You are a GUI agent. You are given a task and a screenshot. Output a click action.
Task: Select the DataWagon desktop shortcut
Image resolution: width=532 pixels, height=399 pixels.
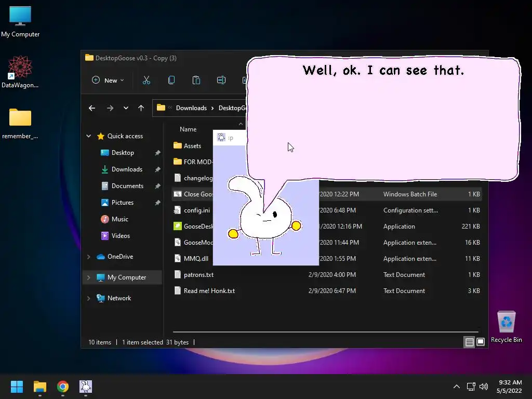coord(20,72)
